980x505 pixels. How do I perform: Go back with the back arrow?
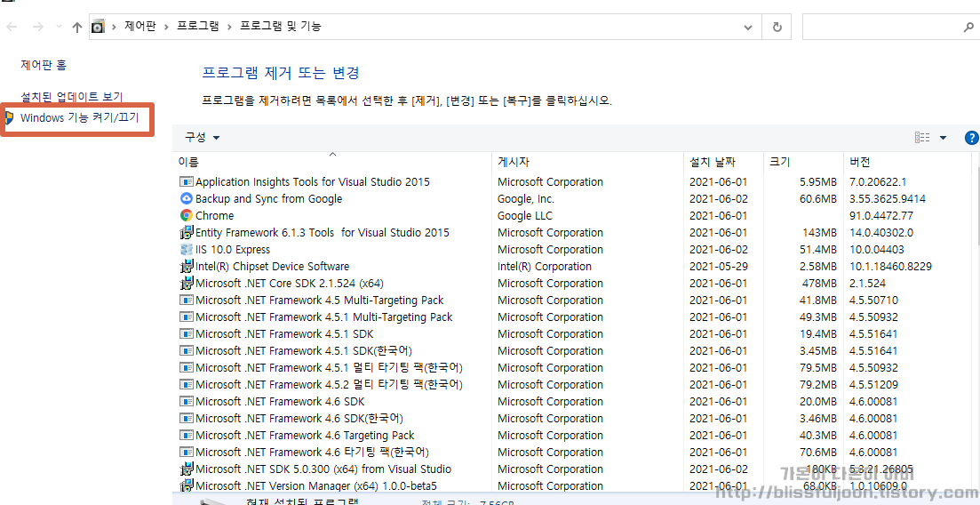12,27
